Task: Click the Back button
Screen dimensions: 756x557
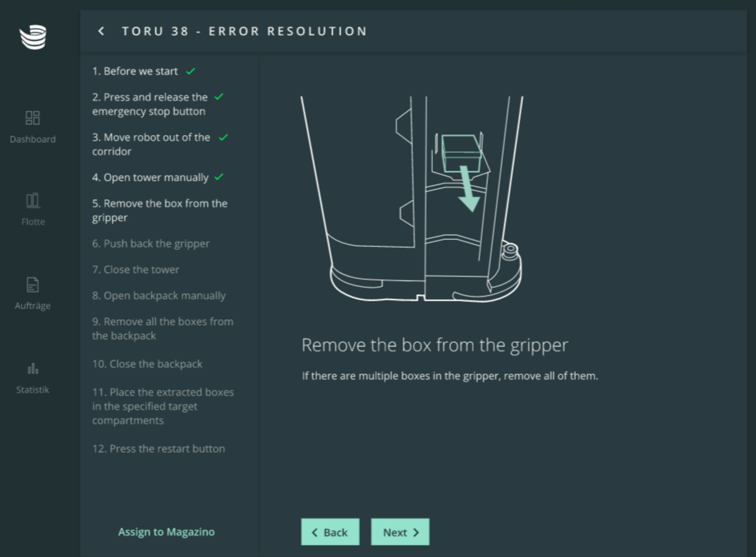Action: coord(330,532)
